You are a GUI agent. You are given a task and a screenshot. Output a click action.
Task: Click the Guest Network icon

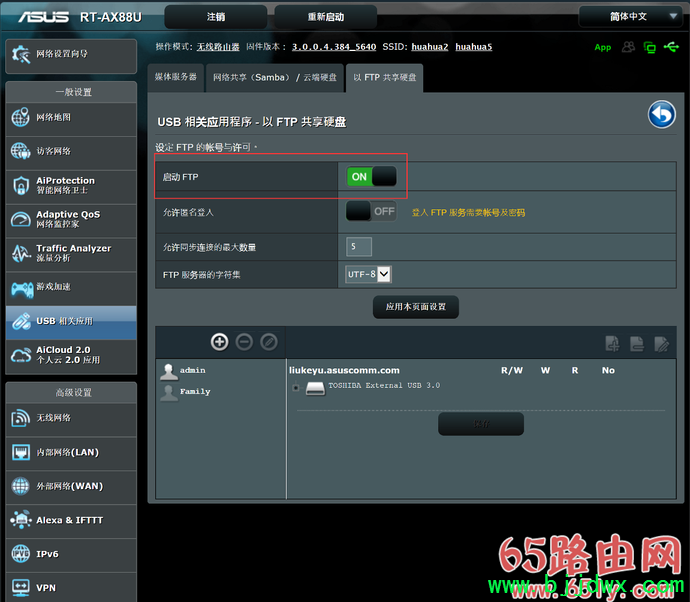coord(21,151)
